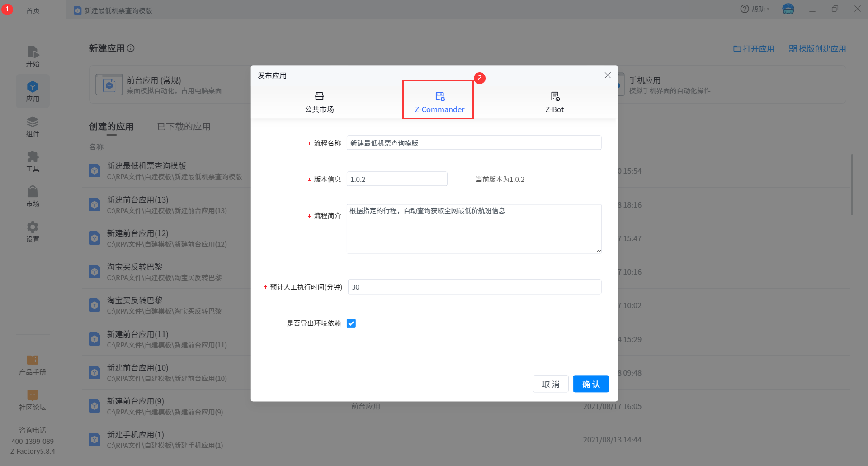
Task: Click the 流程名称 input field
Action: pos(473,143)
